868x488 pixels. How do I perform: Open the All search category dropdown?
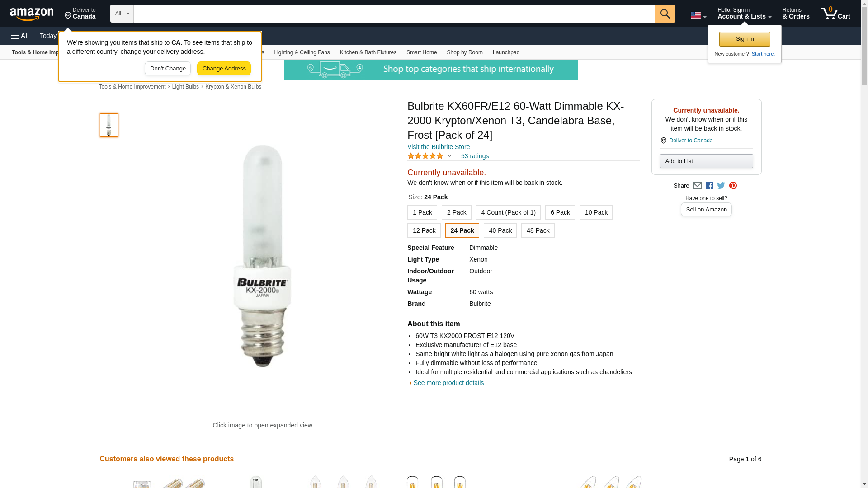coord(122,14)
